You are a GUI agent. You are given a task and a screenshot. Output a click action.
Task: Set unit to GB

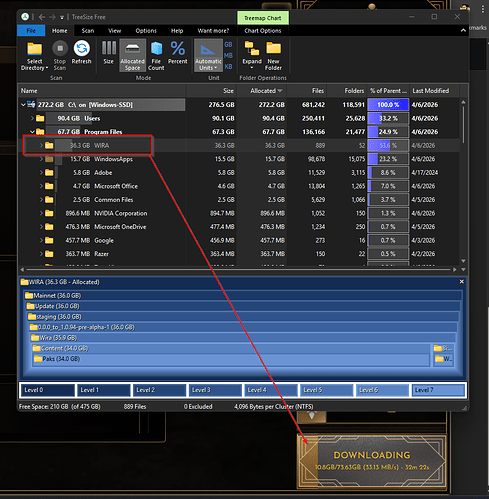[228, 45]
